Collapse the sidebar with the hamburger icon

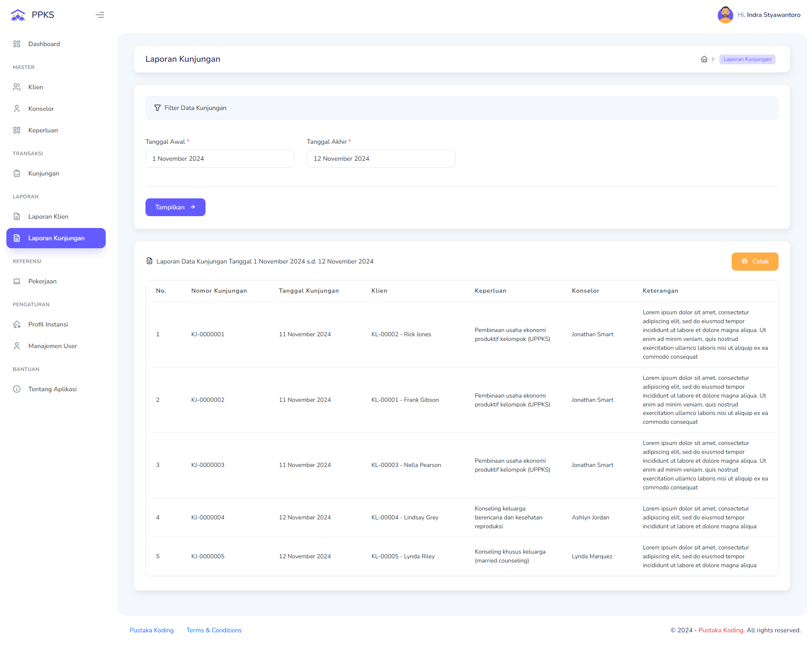(100, 15)
